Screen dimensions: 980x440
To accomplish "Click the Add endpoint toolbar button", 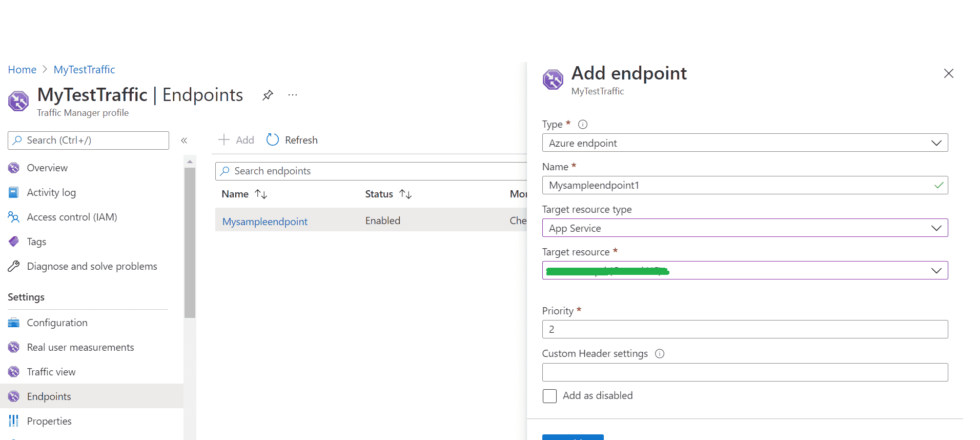I will (236, 140).
